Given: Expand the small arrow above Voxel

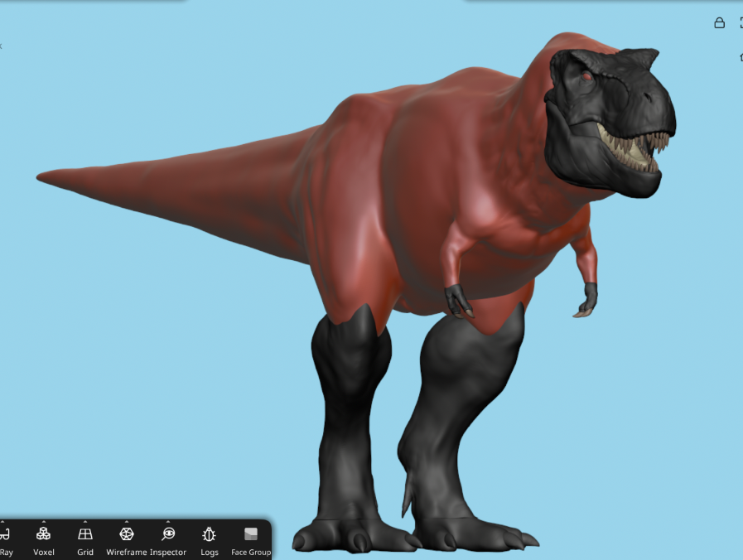Looking at the screenshot, I should [44, 522].
